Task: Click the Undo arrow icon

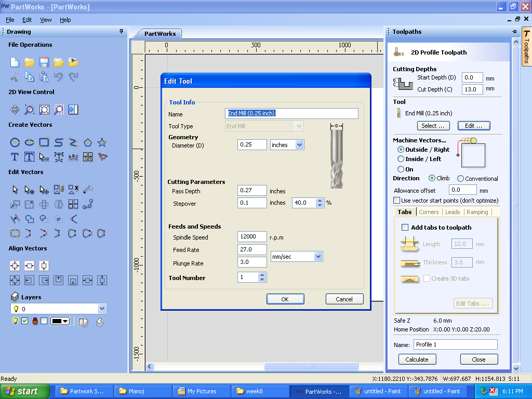Action: [x=58, y=77]
